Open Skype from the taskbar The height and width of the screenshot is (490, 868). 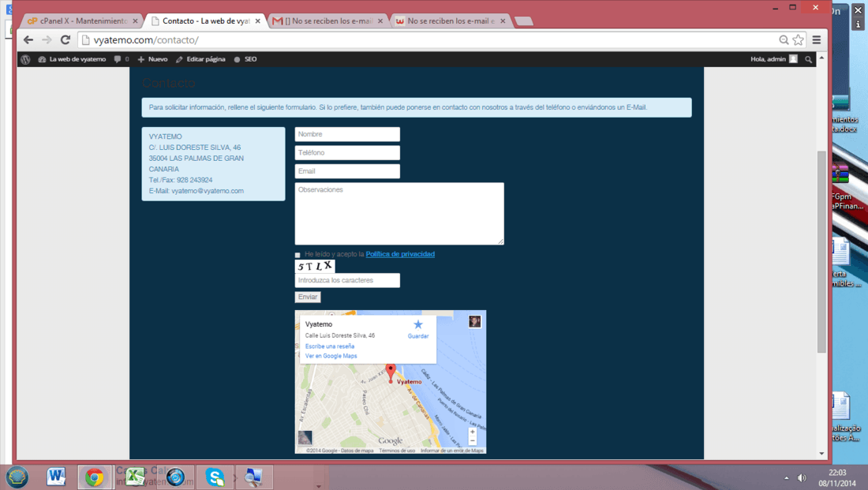[215, 477]
